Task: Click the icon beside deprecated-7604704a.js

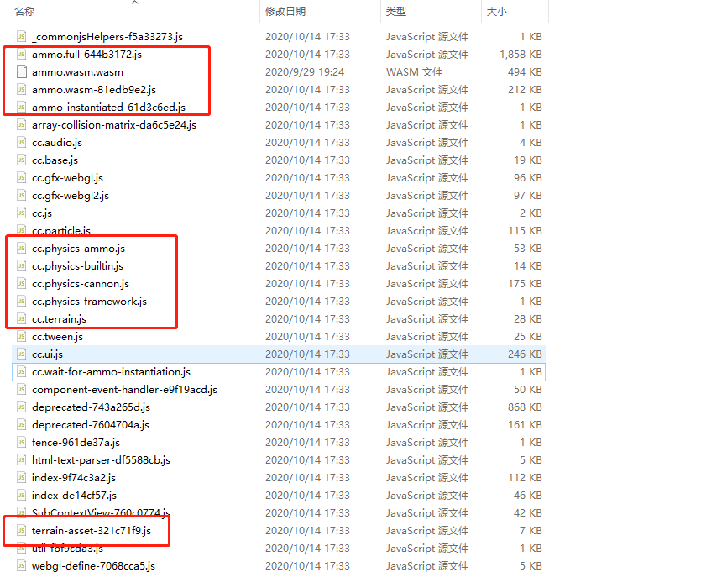Action: click(22, 425)
